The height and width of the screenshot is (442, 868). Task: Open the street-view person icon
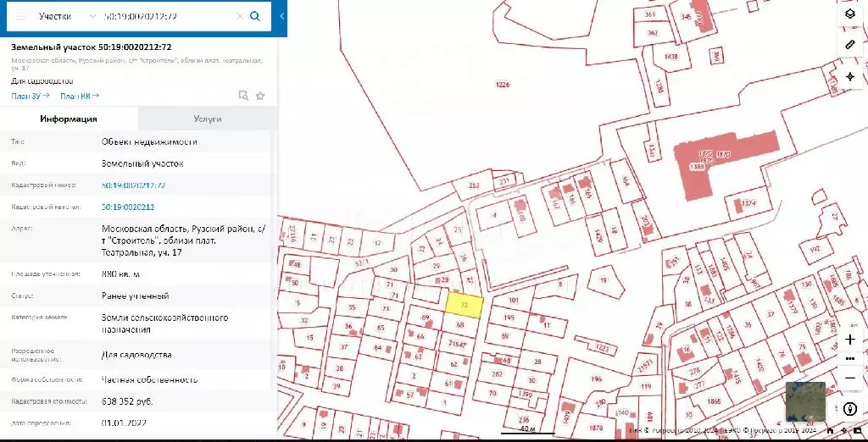(x=851, y=409)
